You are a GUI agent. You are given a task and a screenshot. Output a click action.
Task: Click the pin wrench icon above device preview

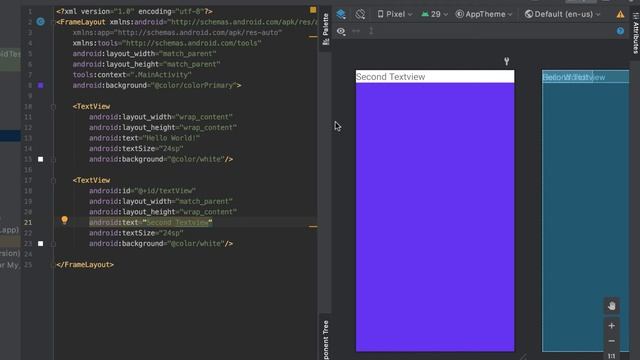507,61
